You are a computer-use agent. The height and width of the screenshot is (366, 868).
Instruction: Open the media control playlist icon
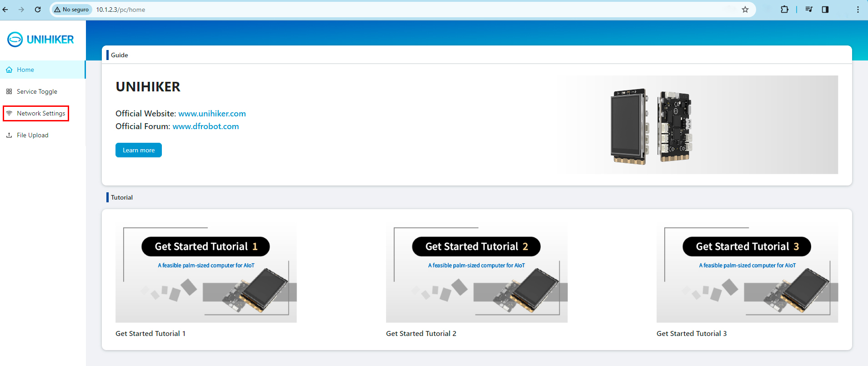click(809, 10)
